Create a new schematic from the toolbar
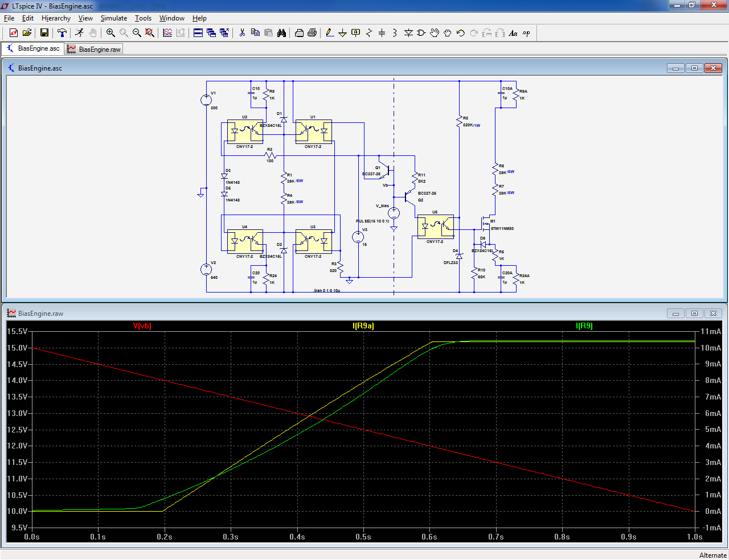This screenshot has width=729, height=560. tap(14, 33)
